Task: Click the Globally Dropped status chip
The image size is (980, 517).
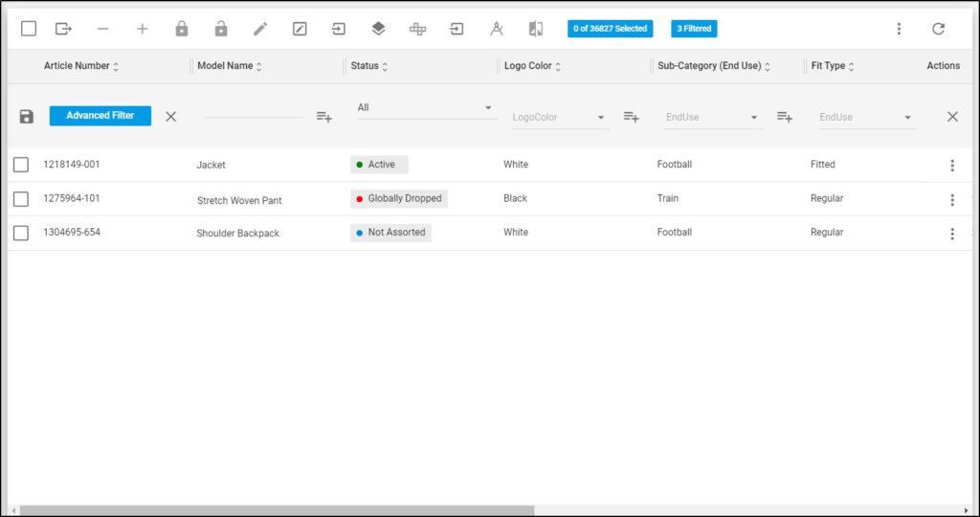Action: pos(399,199)
